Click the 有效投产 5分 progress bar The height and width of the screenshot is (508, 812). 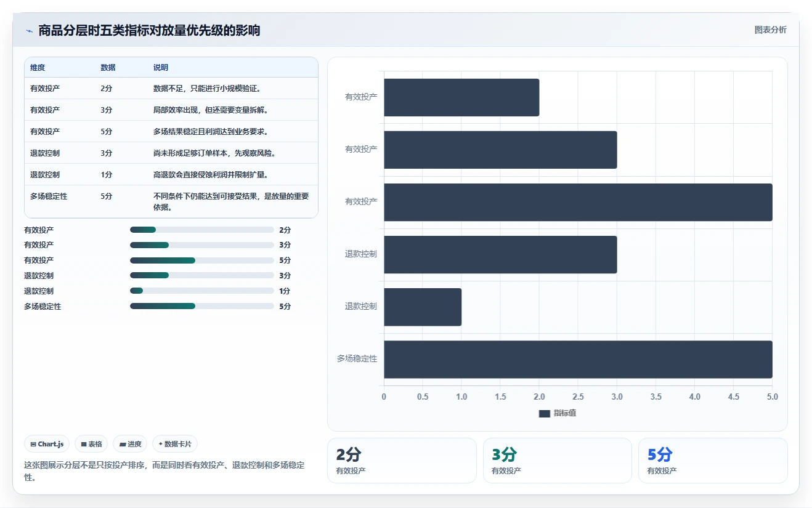pos(202,260)
